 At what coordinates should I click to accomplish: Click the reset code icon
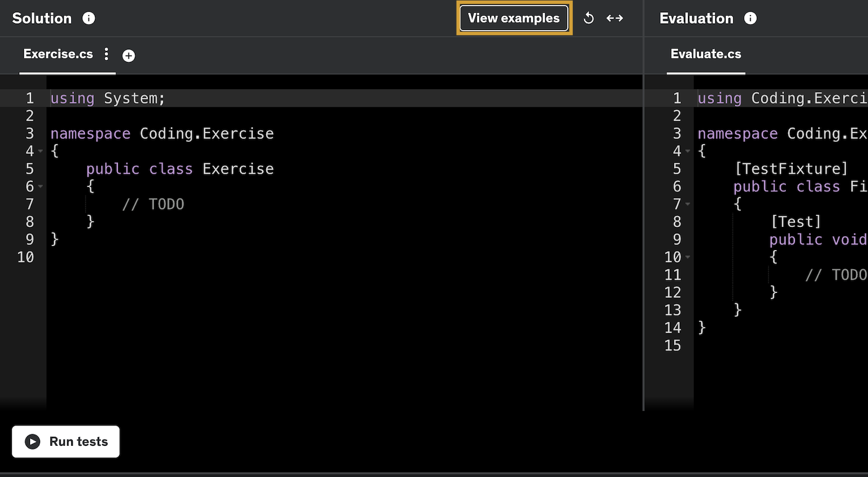click(x=589, y=19)
